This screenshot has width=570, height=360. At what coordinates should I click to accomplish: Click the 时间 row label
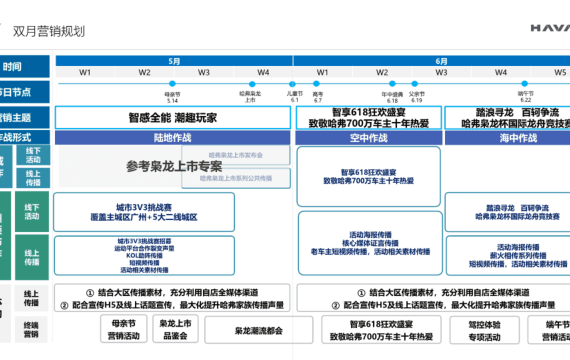point(25,67)
